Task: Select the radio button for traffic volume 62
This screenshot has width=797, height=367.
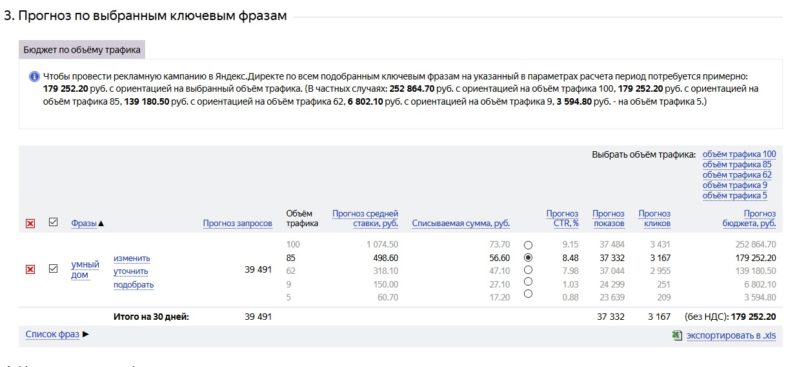Action: (528, 269)
